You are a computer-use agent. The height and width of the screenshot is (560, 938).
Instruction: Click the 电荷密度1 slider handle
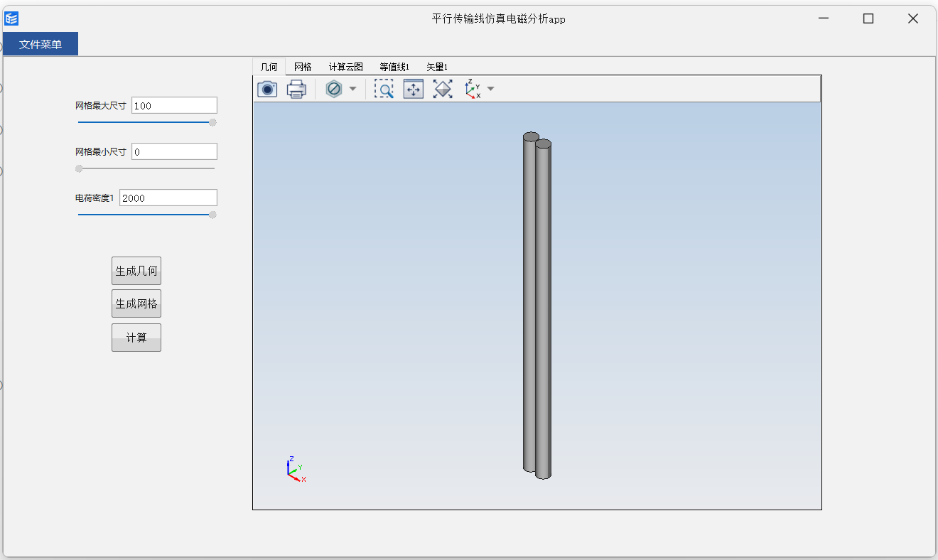click(212, 215)
